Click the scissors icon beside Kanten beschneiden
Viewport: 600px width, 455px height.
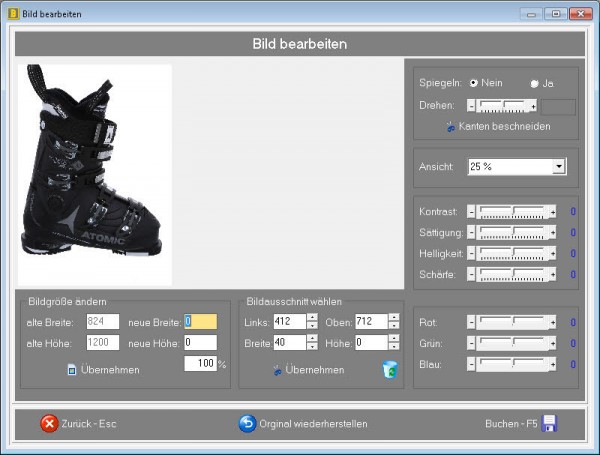[x=451, y=127]
